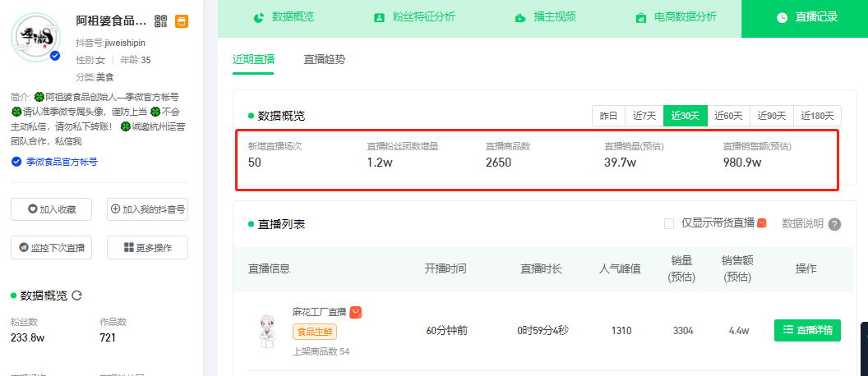Click the 销量(预估) column header
The height and width of the screenshot is (376, 868).
coord(682,268)
